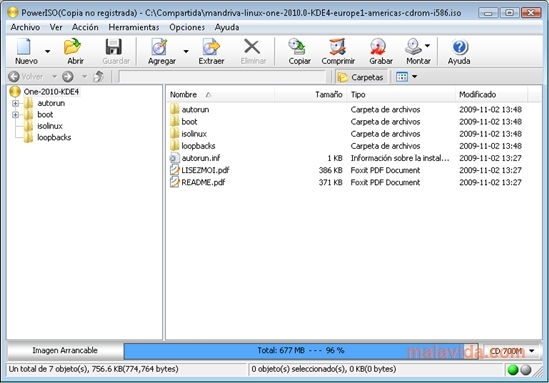Click the Ayuda help question icon
This screenshot has height=383, width=549.
460,47
